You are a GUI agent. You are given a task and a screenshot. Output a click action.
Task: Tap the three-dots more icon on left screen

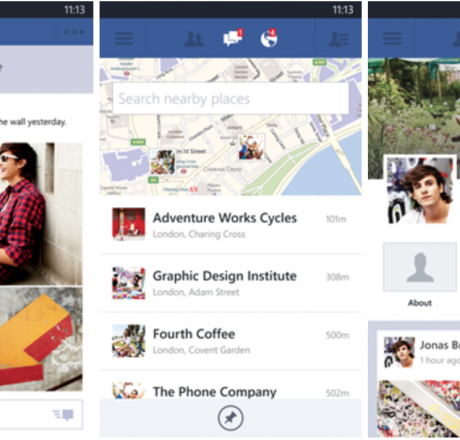coord(74,32)
